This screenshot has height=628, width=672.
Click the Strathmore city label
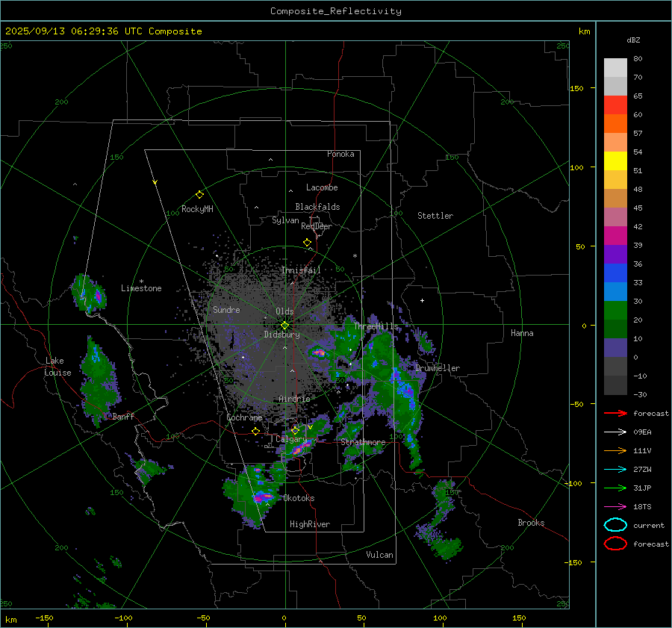tap(363, 442)
